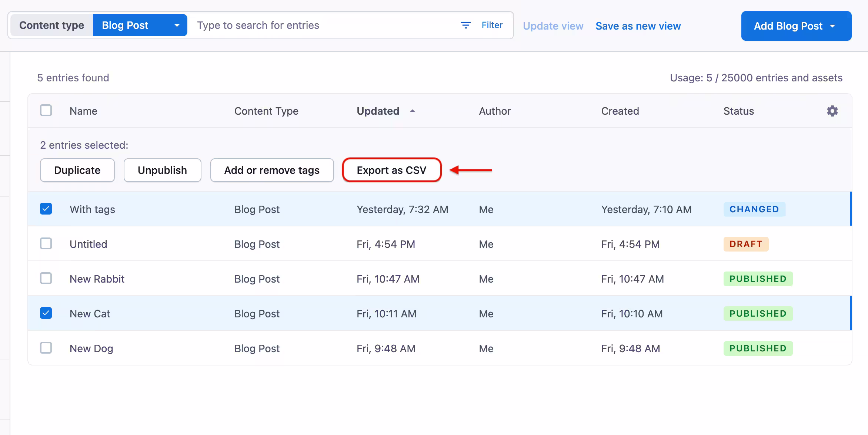This screenshot has height=435, width=868.
Task: Click the Content Type column header
Action: pos(266,111)
